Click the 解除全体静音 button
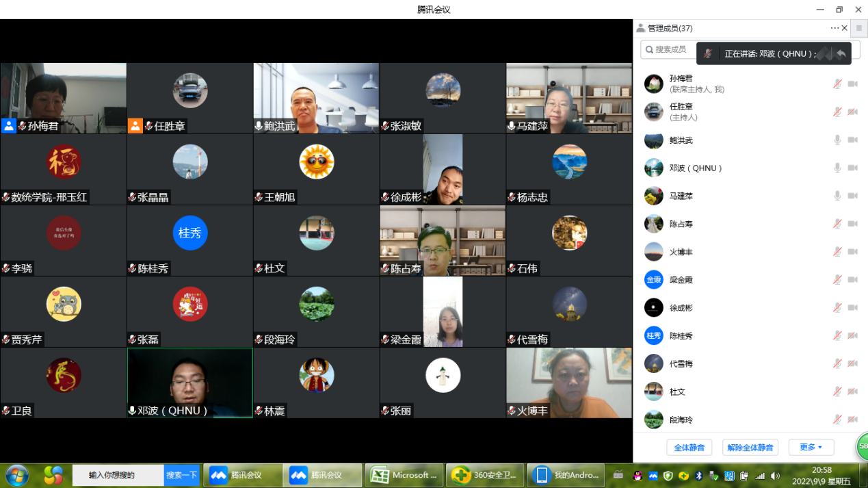Screen dimensions: 868x488 (x=750, y=448)
